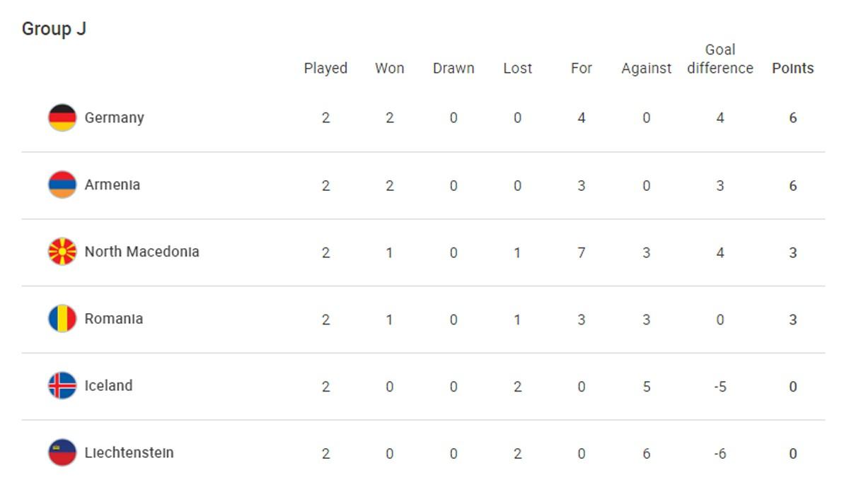Select the Won column header
Screen dimensions: 849x504
(390, 69)
